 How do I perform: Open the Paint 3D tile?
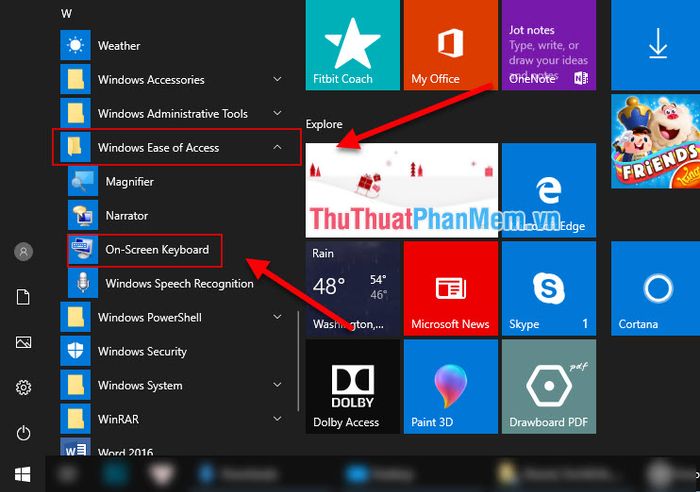[450, 387]
